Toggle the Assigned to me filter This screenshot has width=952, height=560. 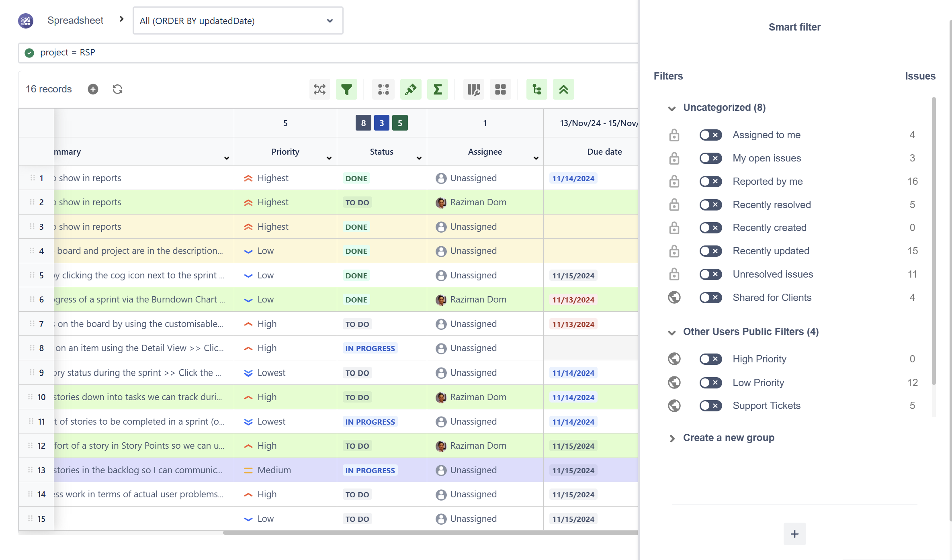tap(710, 135)
